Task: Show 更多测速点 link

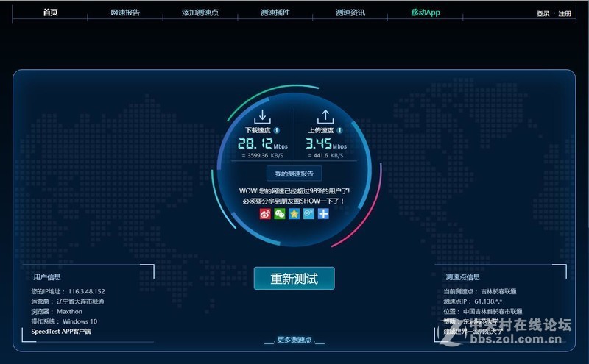Action: [294, 340]
